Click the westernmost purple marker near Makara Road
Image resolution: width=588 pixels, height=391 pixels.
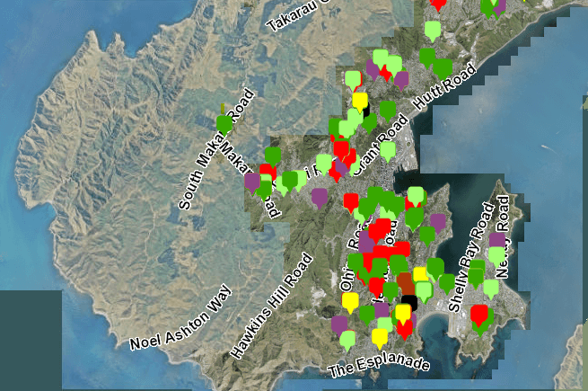tap(252, 183)
